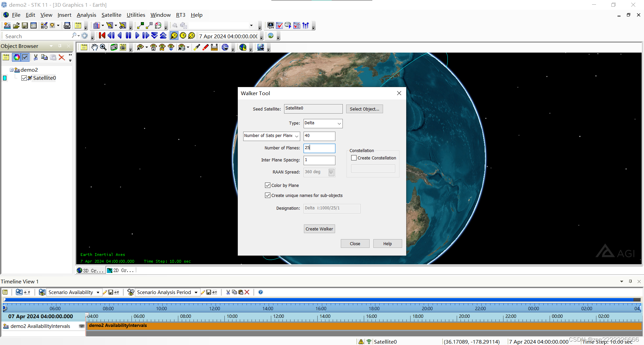Click the Help button in the Walker Tool dialog
Image resolution: width=644 pixels, height=345 pixels.
click(387, 244)
